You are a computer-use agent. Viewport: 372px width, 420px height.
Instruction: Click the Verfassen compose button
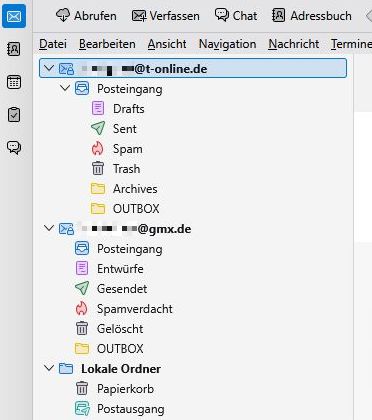tap(166, 16)
